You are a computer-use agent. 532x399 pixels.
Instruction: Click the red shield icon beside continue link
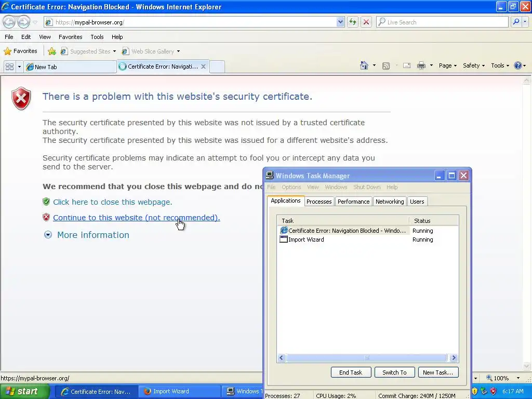tap(46, 217)
